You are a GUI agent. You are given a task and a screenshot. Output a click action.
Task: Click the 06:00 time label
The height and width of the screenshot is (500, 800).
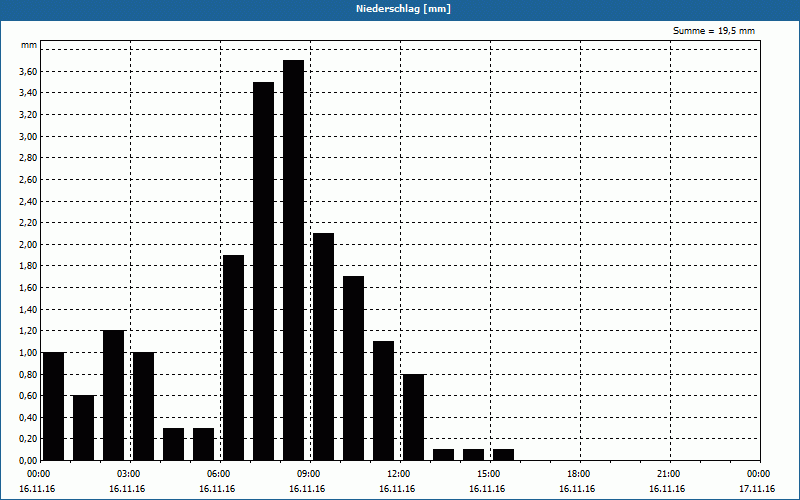[219, 474]
